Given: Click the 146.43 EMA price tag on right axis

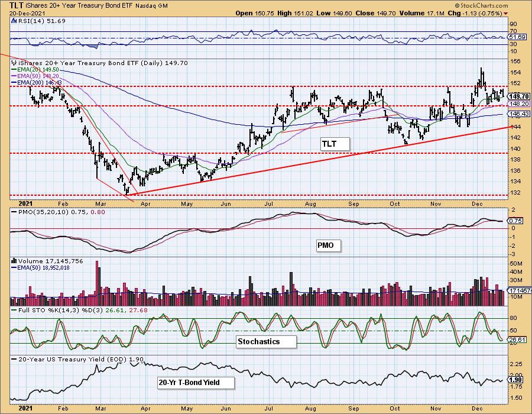Looking at the screenshot, I should [x=519, y=114].
